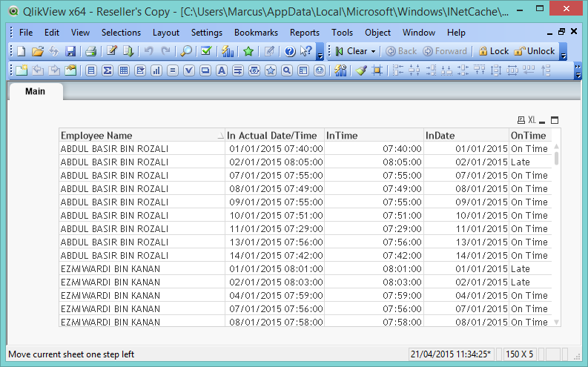Open the Search magnifier icon

186,51
